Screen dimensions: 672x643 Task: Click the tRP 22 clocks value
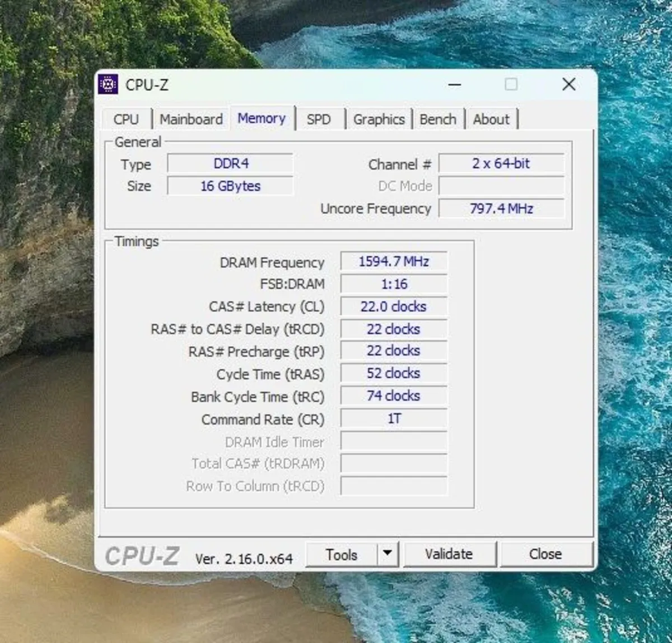394,351
